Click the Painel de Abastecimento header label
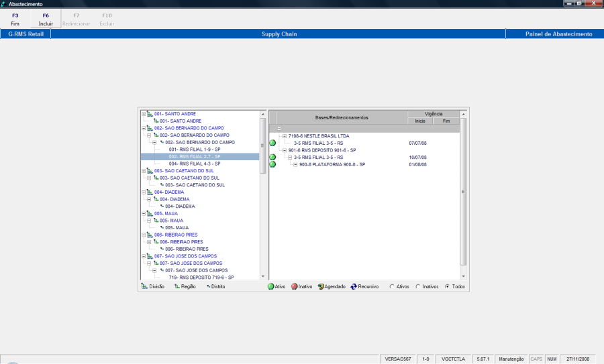 point(558,34)
